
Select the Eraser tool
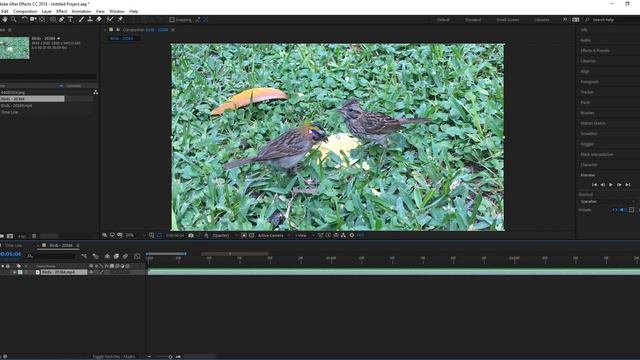pyautogui.click(x=99, y=19)
